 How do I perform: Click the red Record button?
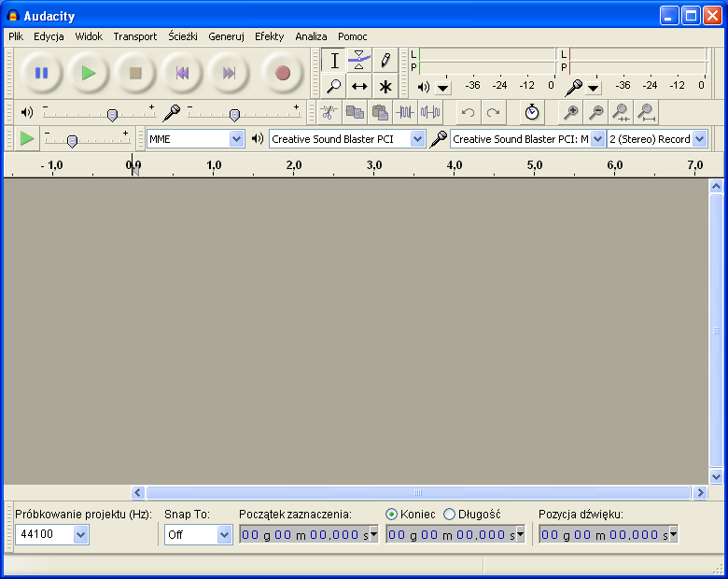pyautogui.click(x=283, y=73)
